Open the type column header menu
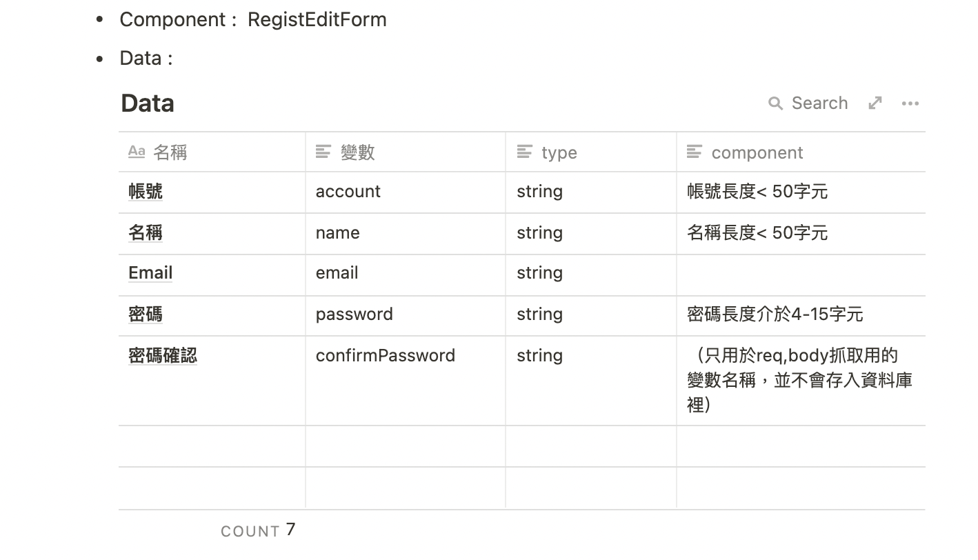 click(591, 152)
